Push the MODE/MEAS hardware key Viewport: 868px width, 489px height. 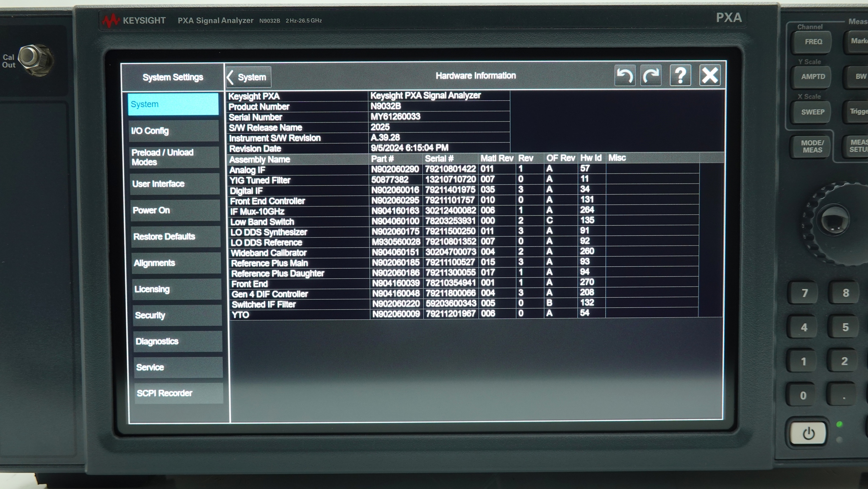coord(812,146)
